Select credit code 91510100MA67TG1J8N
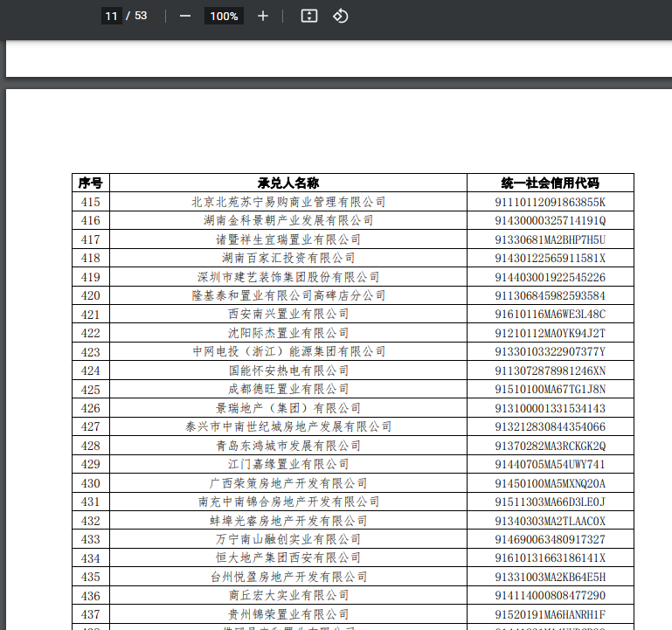Viewport: 672px width, 630px height. click(551, 389)
